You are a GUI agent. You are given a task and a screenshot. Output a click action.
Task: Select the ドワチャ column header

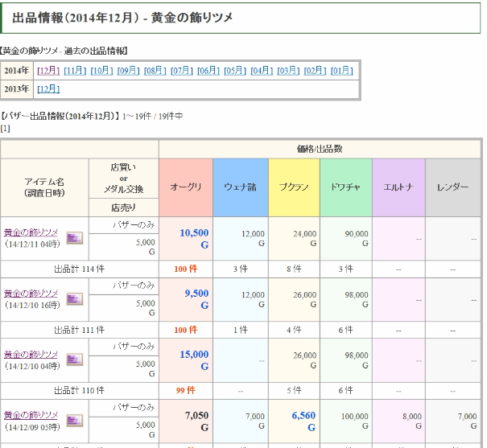(x=345, y=187)
